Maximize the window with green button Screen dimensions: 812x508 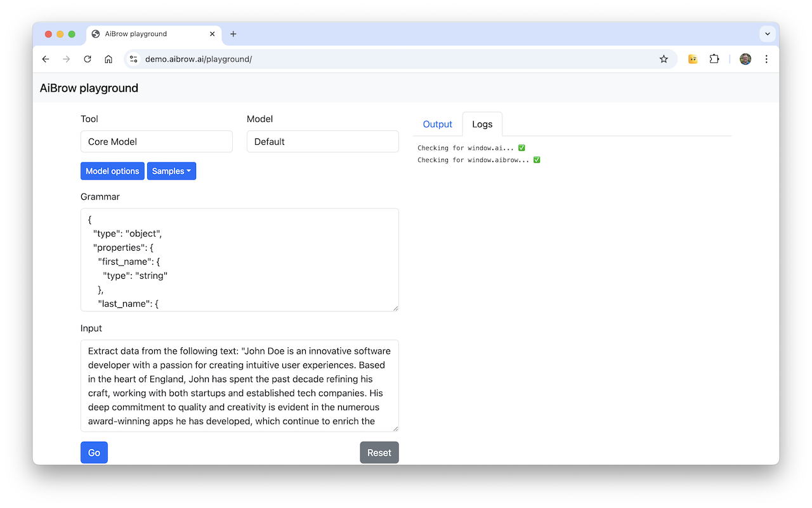[72, 34]
